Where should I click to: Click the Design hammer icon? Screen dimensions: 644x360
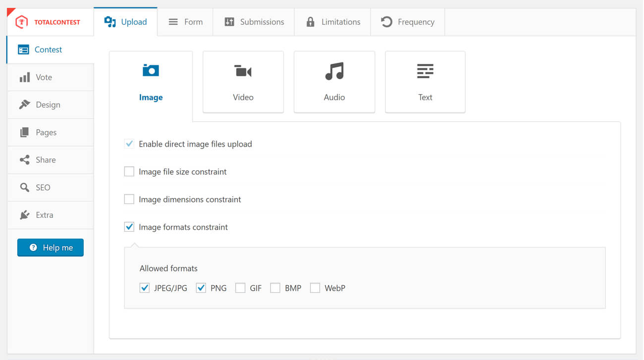24,105
